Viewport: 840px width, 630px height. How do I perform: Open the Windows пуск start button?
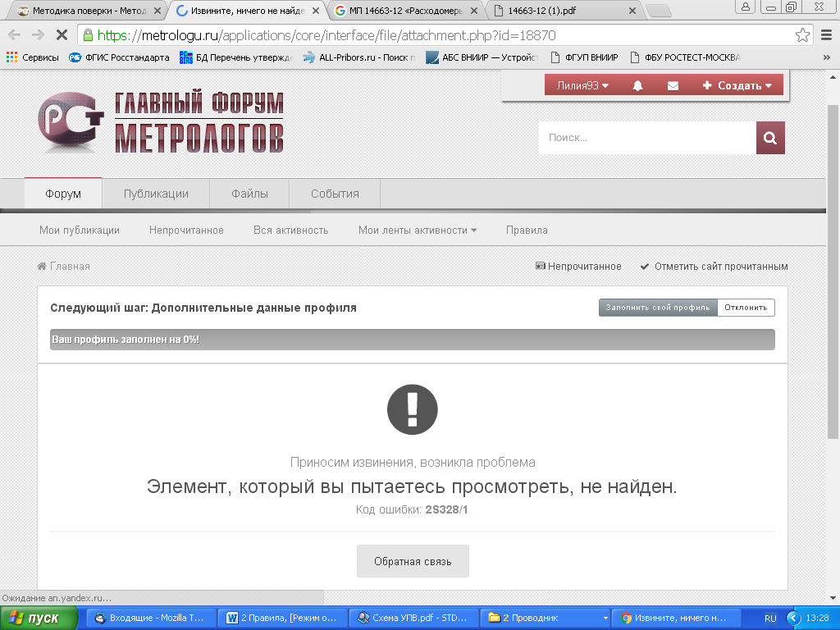point(39,618)
